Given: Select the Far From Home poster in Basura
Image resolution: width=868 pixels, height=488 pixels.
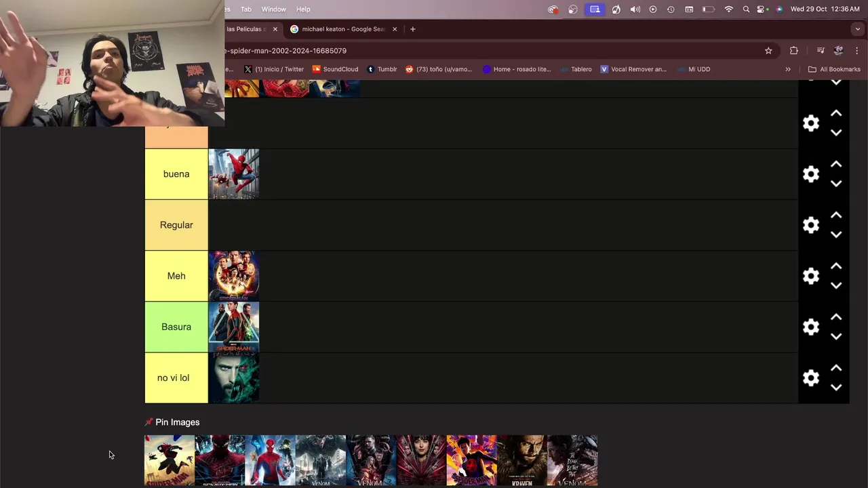Looking at the screenshot, I should coord(234,327).
